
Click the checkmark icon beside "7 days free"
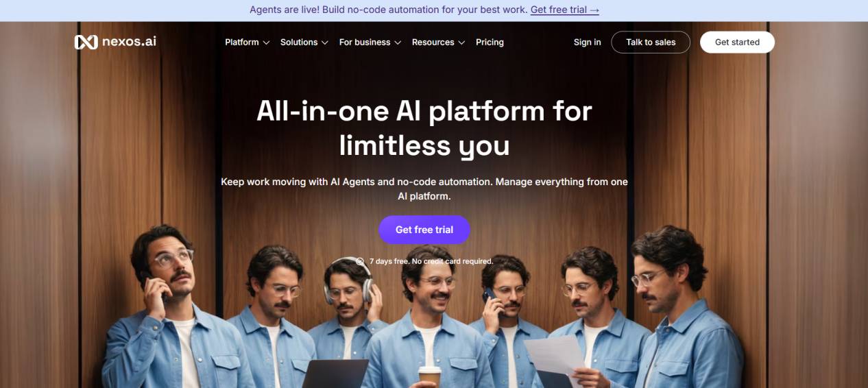point(360,261)
